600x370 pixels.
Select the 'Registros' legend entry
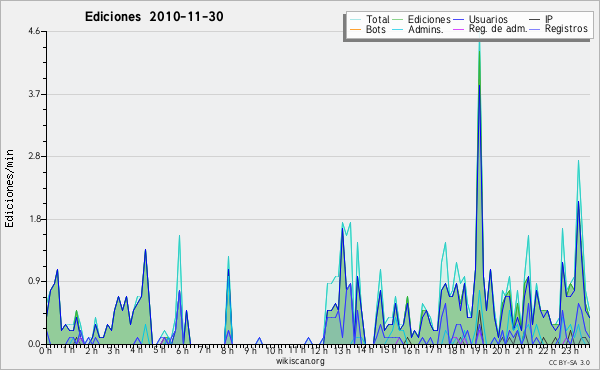(566, 29)
